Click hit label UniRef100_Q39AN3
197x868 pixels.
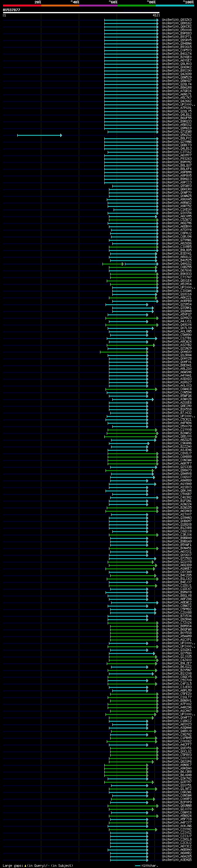(177, 518)
